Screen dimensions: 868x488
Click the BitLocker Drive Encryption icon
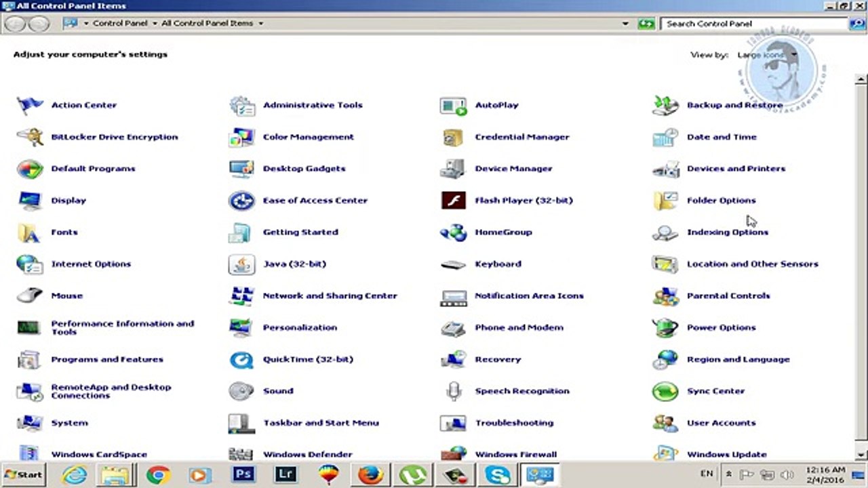tap(29, 137)
